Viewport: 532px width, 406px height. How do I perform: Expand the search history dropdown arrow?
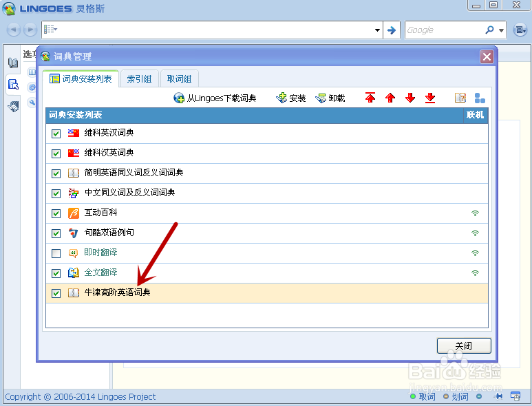click(x=377, y=30)
